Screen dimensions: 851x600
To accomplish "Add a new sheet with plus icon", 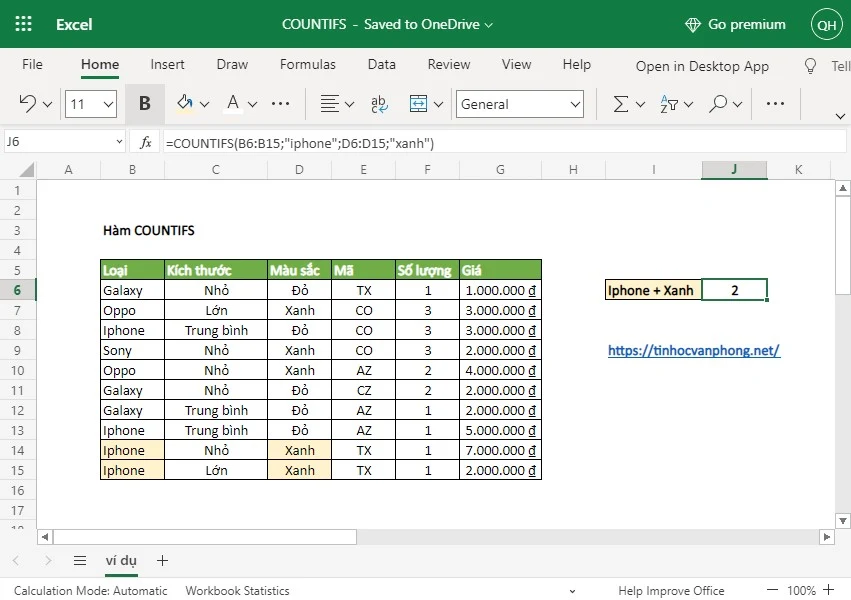I will point(162,560).
